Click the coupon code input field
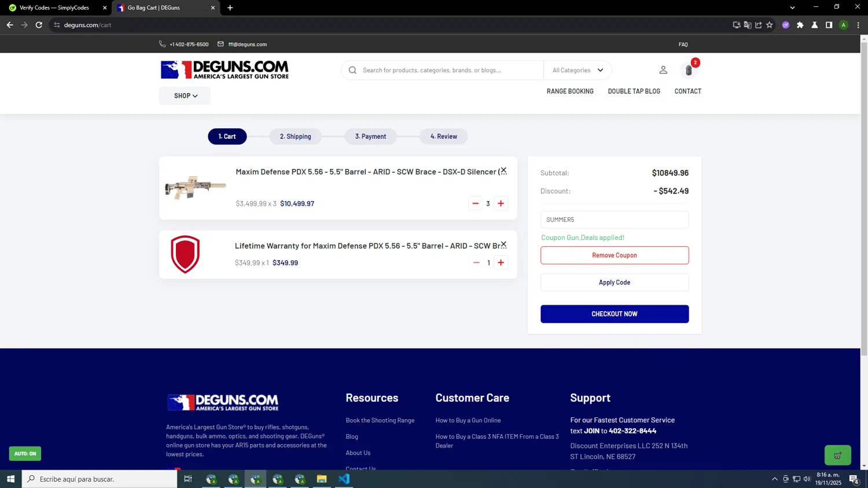Screen dimensions: 868x488 pyautogui.click(x=615, y=220)
